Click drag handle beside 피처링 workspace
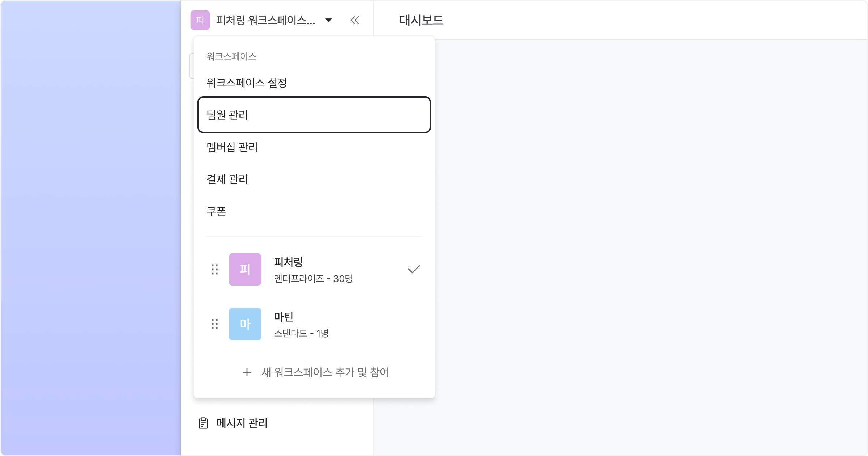Image resolution: width=868 pixels, height=456 pixels. (214, 269)
